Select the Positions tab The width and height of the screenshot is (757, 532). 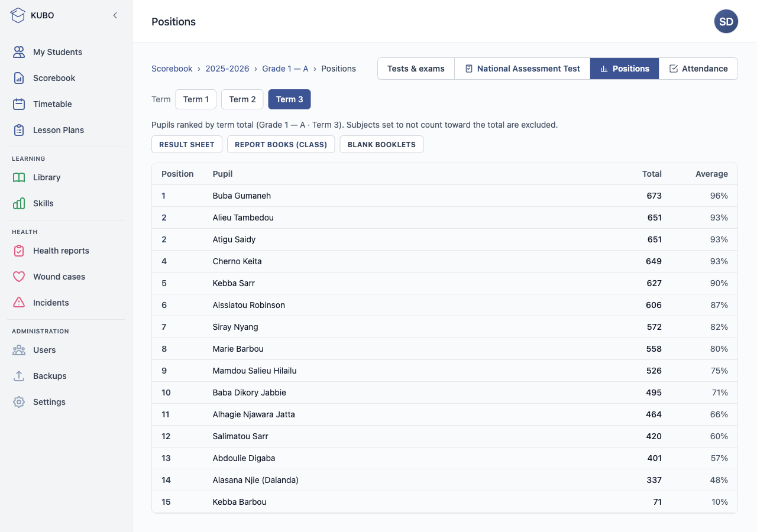click(x=625, y=69)
